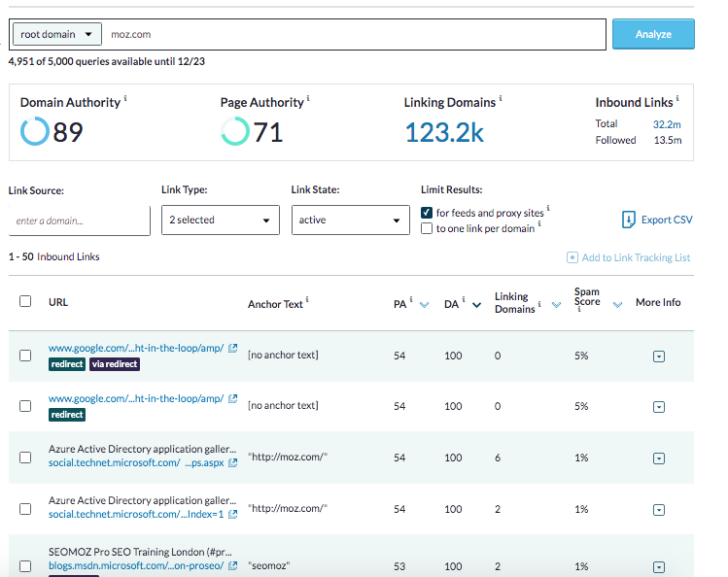Screen dimensions: 728x577
Task: Click the plus icon beside Add to Link Tracking List
Action: click(572, 257)
